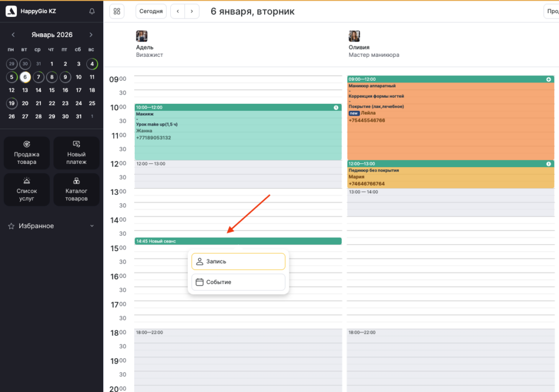The height and width of the screenshot is (392, 559).
Task: Go to the next day arrow
Action: click(192, 11)
